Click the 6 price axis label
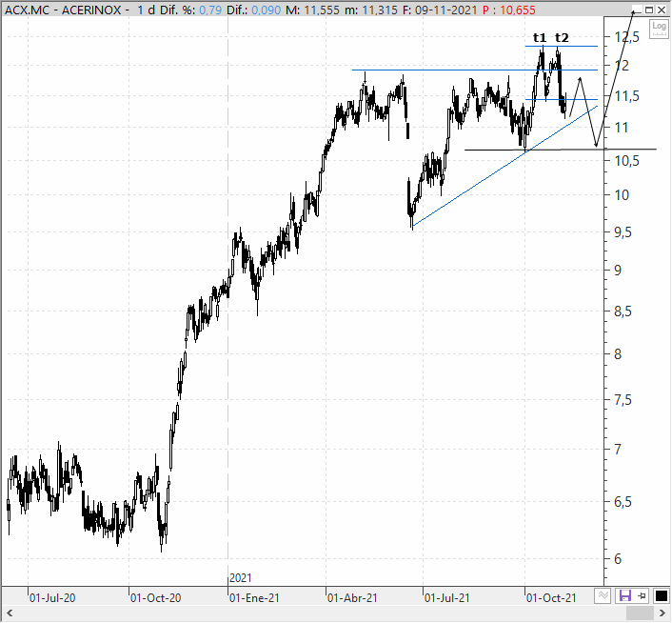Screen dimensions: 672x623 click(618, 559)
